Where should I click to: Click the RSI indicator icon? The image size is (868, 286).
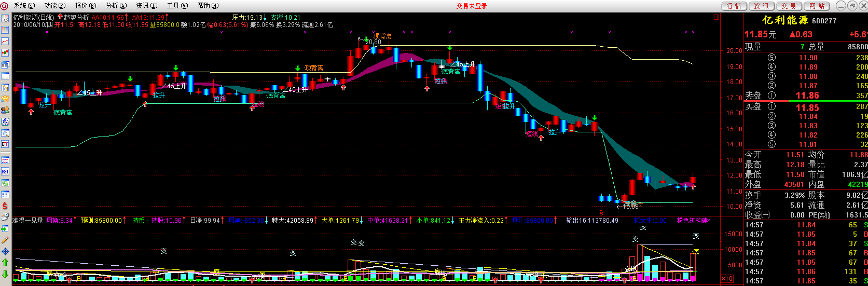point(5,171)
